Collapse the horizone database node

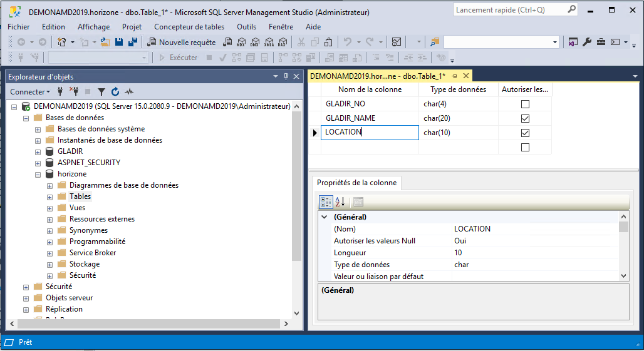(38, 174)
